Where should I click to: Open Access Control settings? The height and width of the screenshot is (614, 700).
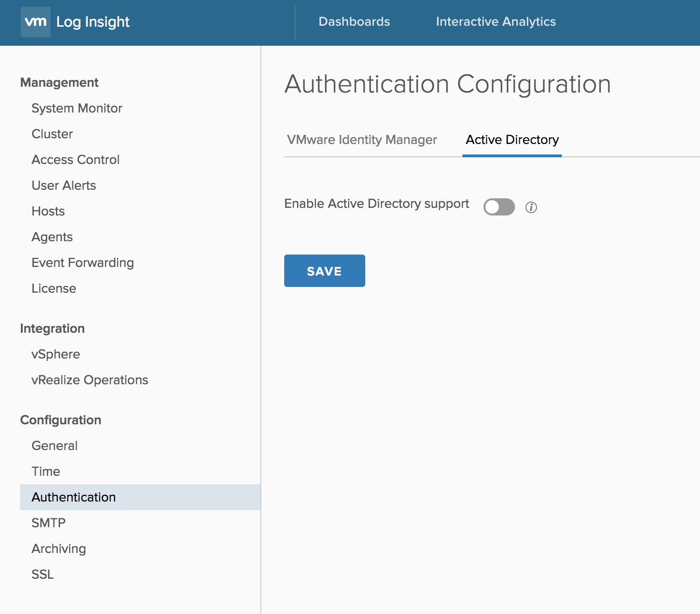point(75,160)
